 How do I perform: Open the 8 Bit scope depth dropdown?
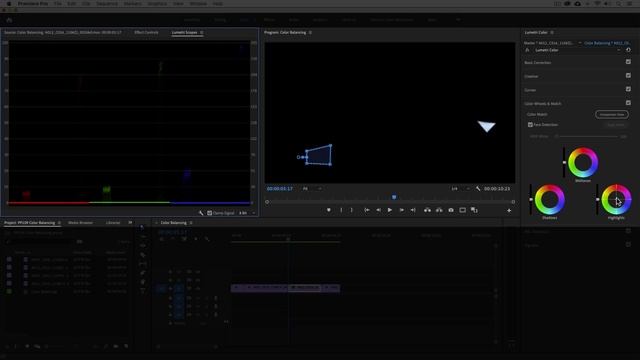pyautogui.click(x=247, y=213)
